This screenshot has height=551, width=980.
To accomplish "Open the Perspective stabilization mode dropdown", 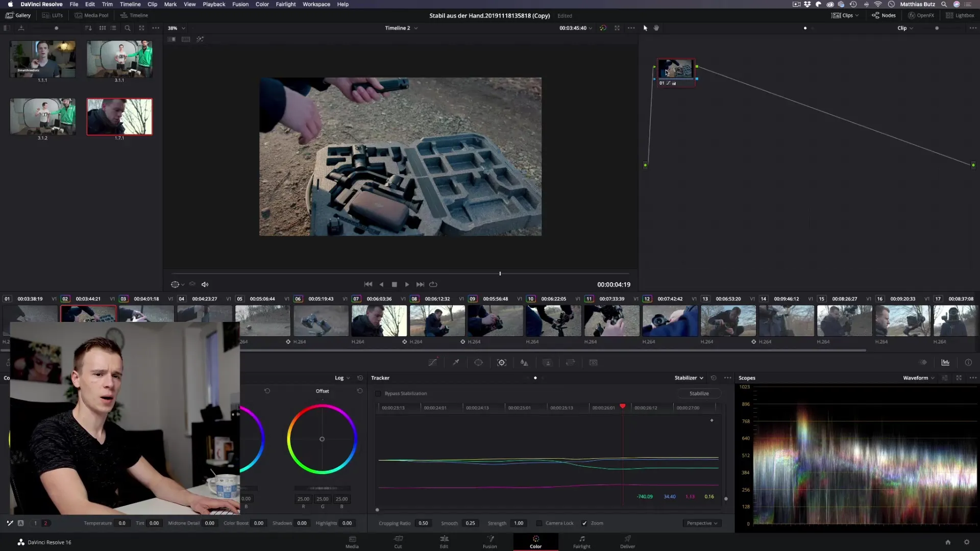I will [702, 523].
